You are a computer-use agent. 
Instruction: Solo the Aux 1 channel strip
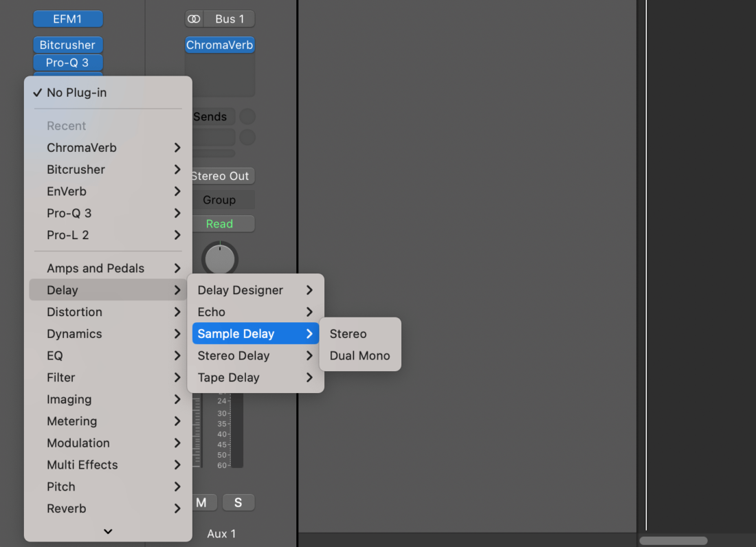pos(238,502)
